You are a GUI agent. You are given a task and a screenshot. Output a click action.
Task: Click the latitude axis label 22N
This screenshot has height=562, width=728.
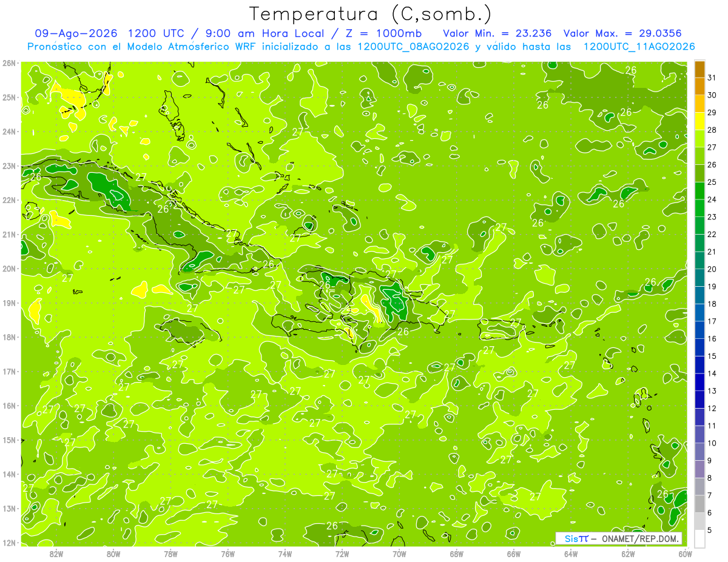click(9, 200)
